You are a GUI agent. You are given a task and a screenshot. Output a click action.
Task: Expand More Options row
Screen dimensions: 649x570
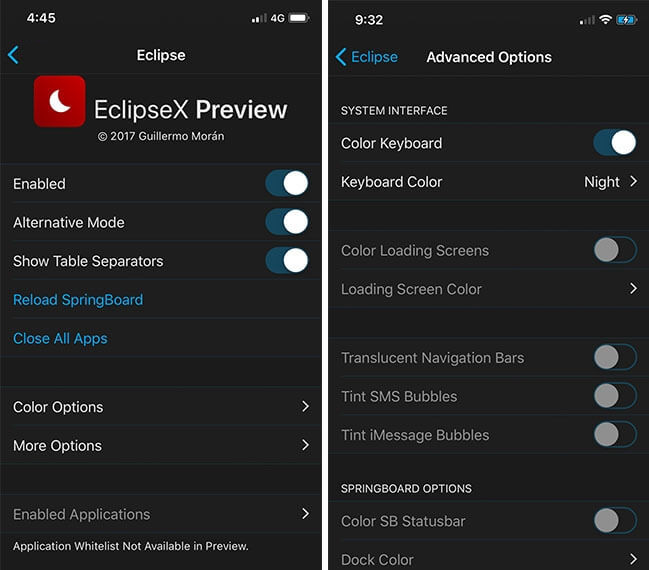tap(161, 445)
